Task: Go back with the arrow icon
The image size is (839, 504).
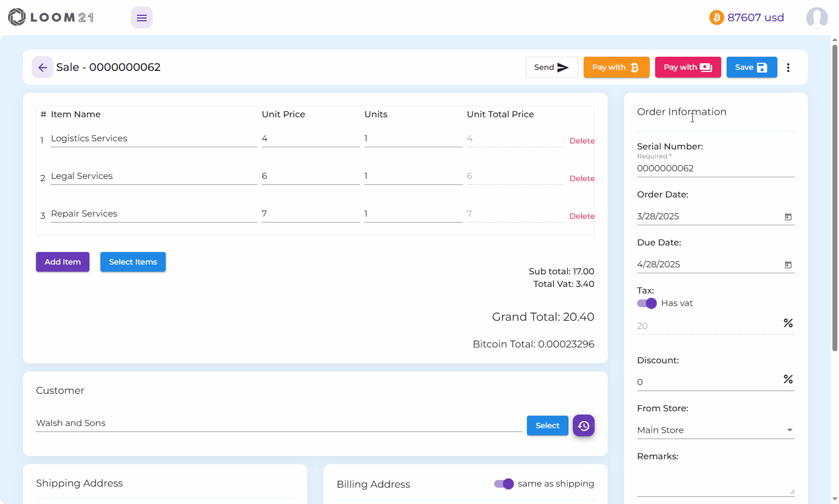Action: (x=43, y=67)
